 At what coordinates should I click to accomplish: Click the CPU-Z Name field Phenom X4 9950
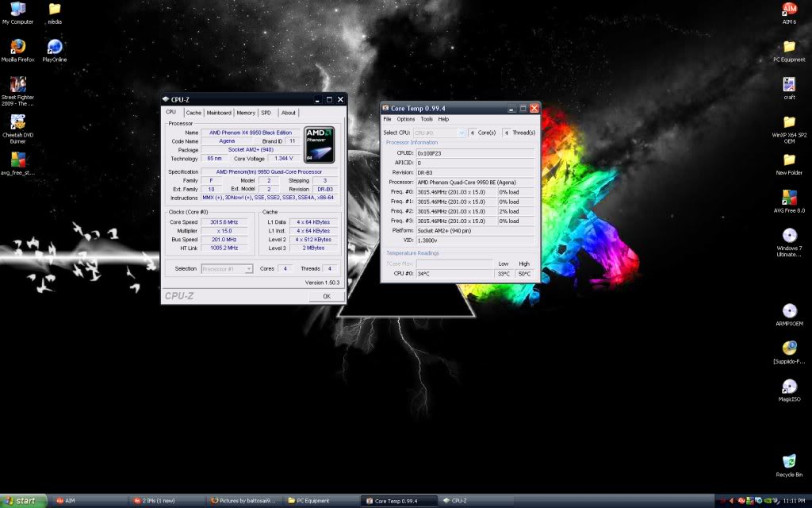click(x=251, y=133)
